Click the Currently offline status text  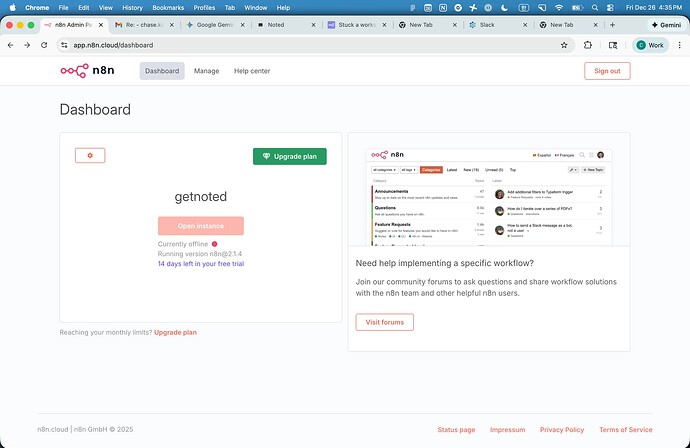pyautogui.click(x=183, y=244)
